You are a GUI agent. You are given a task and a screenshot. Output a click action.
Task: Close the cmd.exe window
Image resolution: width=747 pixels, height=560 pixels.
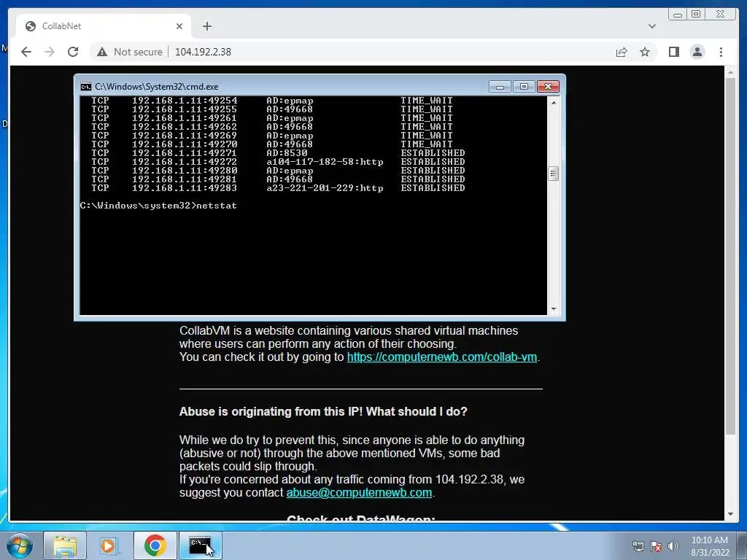548,87
